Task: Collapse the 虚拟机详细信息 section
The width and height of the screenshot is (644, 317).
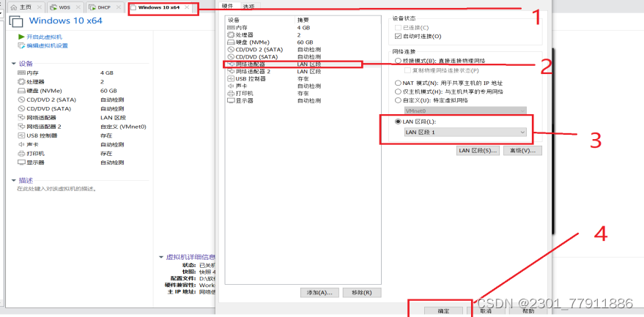Action: (x=161, y=257)
